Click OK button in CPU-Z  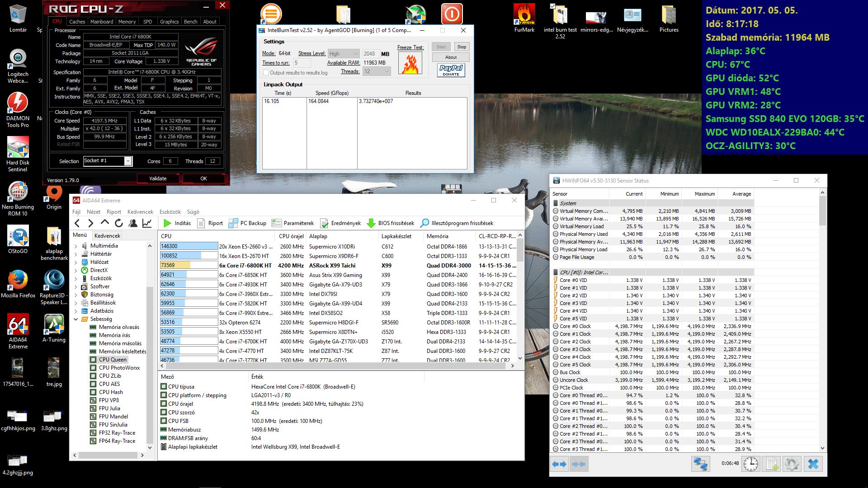(x=203, y=178)
